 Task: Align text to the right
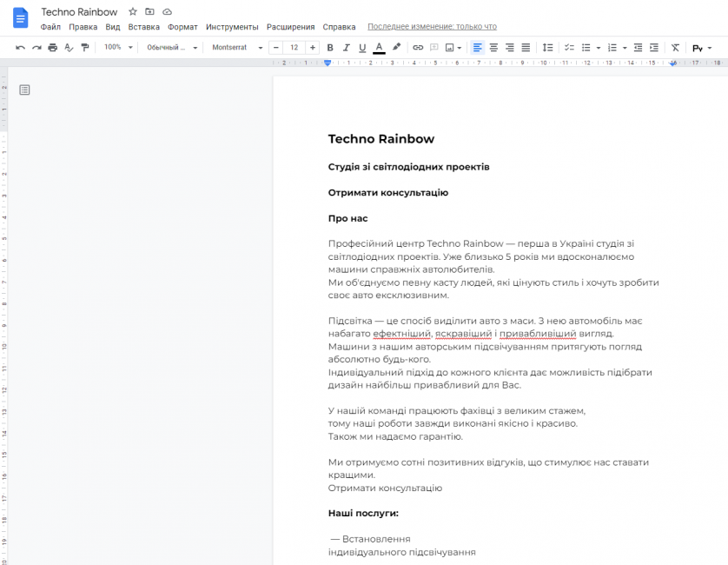point(510,48)
